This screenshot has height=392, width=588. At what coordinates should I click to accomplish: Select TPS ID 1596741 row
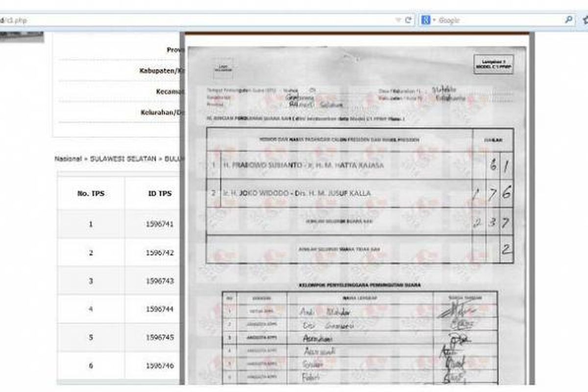pos(160,224)
